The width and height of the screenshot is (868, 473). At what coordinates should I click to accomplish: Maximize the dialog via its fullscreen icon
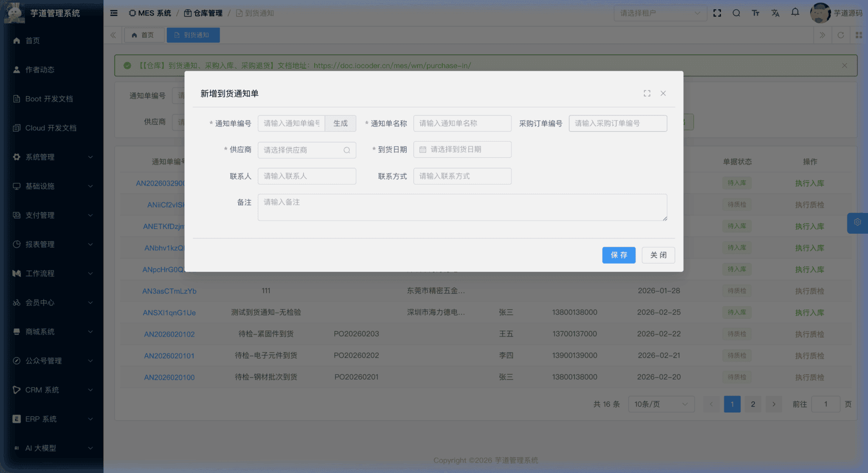point(647,94)
